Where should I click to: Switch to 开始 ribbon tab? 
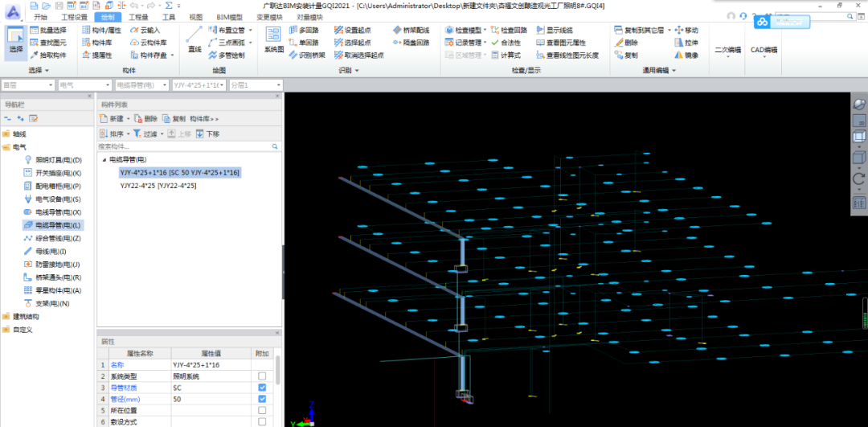pyautogui.click(x=40, y=17)
